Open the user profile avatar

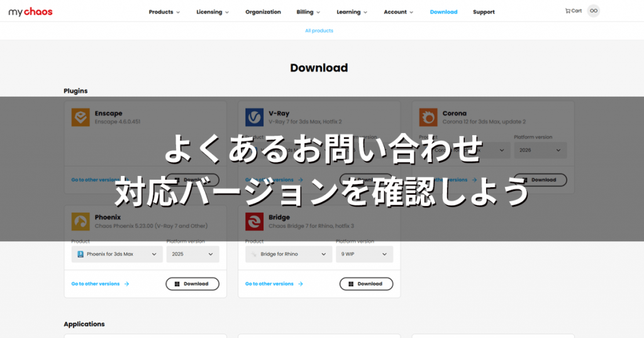click(593, 11)
